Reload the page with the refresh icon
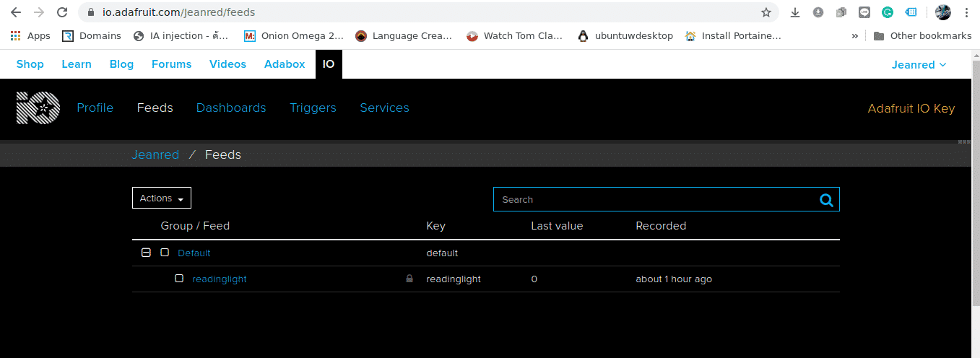This screenshot has height=358, width=980. [63, 12]
